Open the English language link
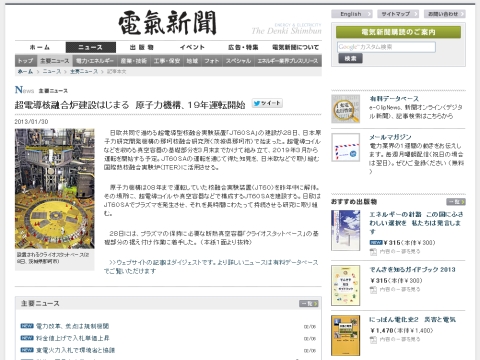 click(352, 14)
